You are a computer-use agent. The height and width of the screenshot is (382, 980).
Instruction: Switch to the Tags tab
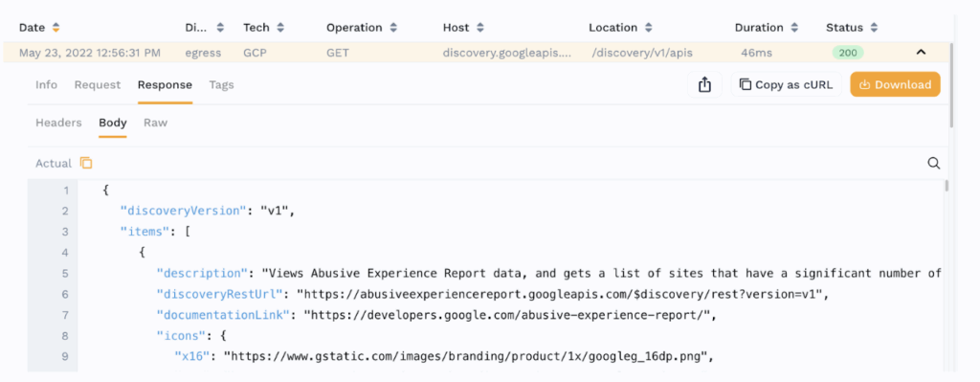(222, 85)
